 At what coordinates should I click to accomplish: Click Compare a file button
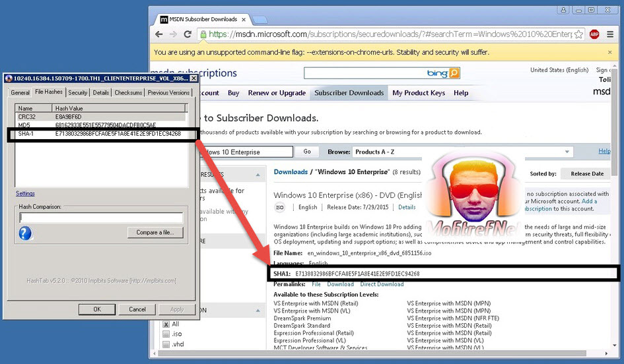pyautogui.click(x=155, y=233)
